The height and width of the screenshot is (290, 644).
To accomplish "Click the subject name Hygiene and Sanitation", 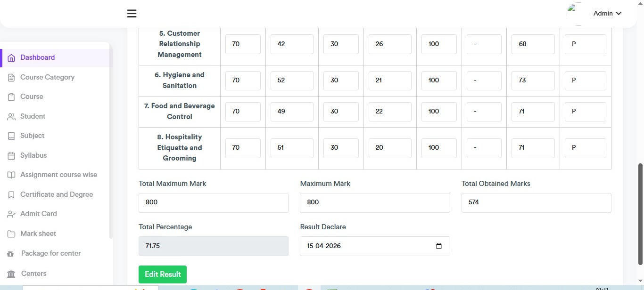I will pos(180,81).
